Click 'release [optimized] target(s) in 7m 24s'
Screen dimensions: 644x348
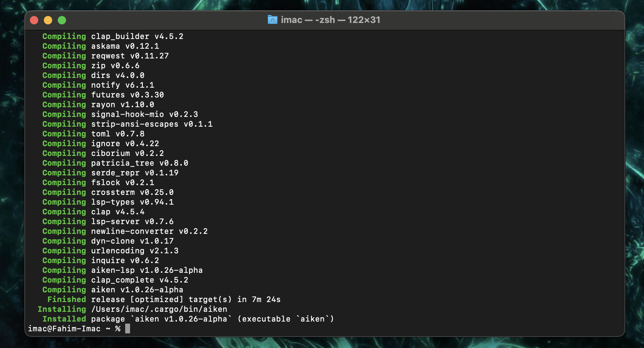[186, 299]
